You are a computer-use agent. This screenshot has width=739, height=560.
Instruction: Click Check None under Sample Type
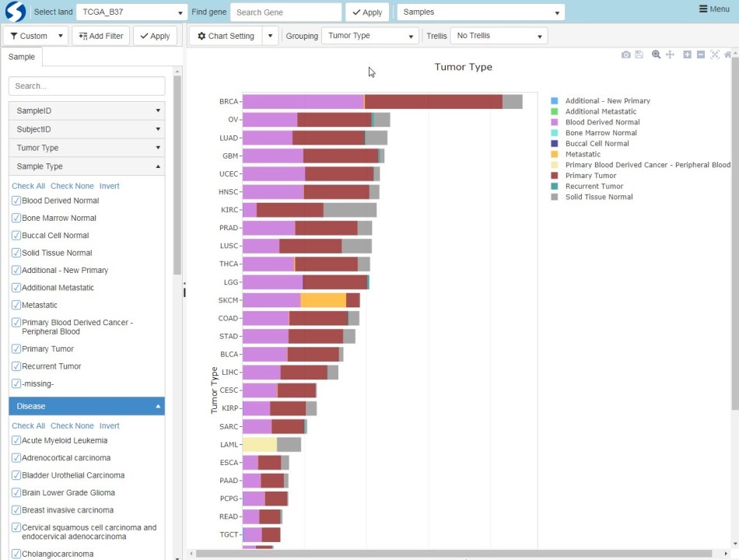[72, 186]
